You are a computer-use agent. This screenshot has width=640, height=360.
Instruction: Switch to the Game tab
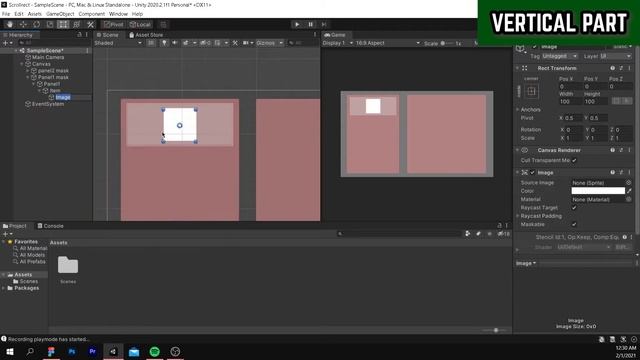pos(335,35)
